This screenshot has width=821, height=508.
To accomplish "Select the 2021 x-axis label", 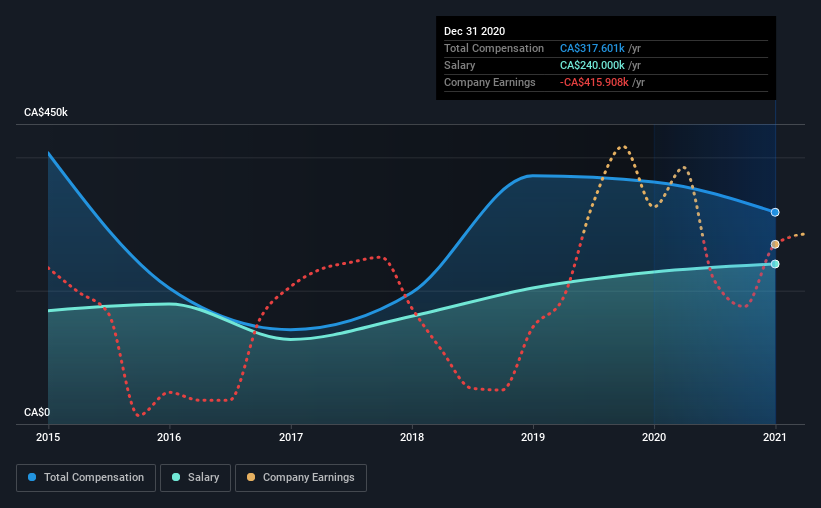I will point(775,437).
